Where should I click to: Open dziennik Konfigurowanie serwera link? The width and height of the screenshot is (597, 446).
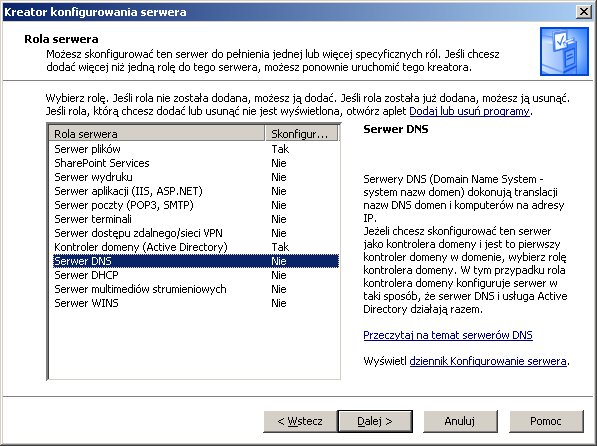[x=488, y=361]
